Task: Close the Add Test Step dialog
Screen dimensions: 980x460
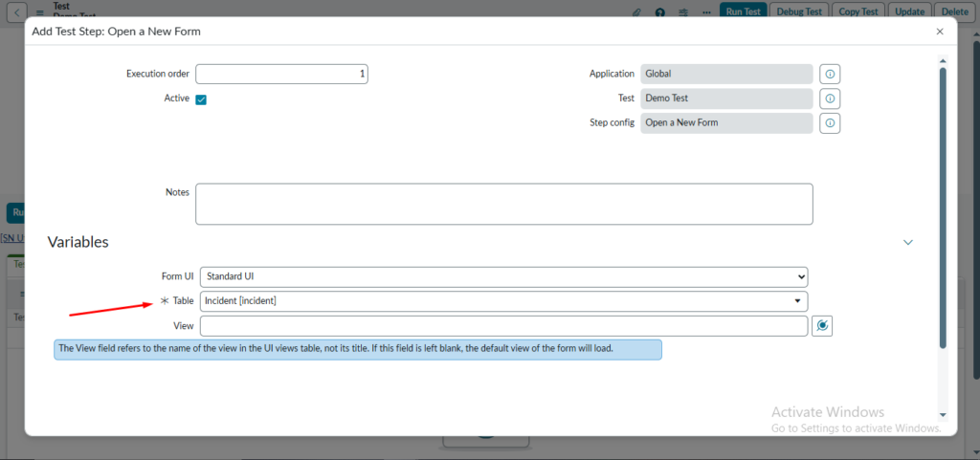Action: click(x=940, y=32)
